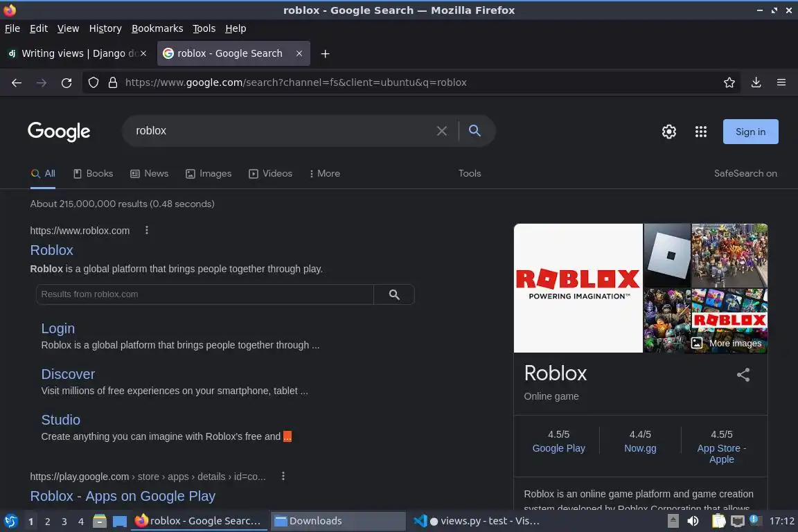
Task: Select the All results tab
Action: (x=43, y=174)
